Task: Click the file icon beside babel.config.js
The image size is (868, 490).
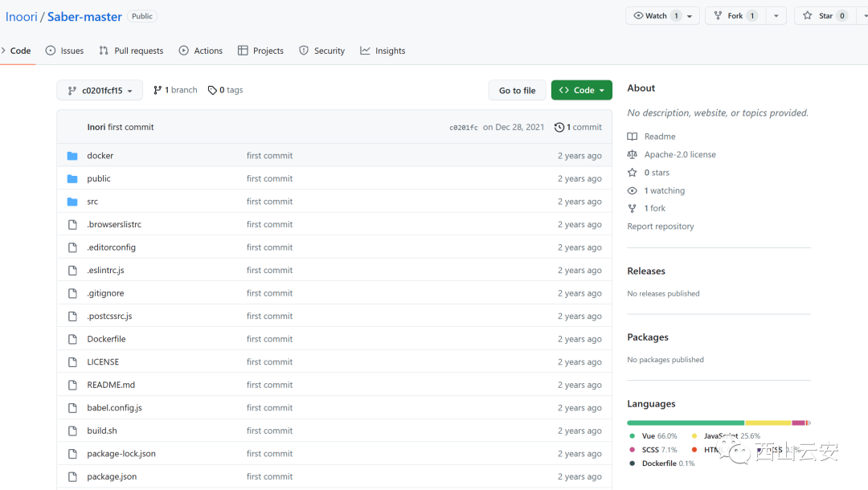Action: click(72, 407)
